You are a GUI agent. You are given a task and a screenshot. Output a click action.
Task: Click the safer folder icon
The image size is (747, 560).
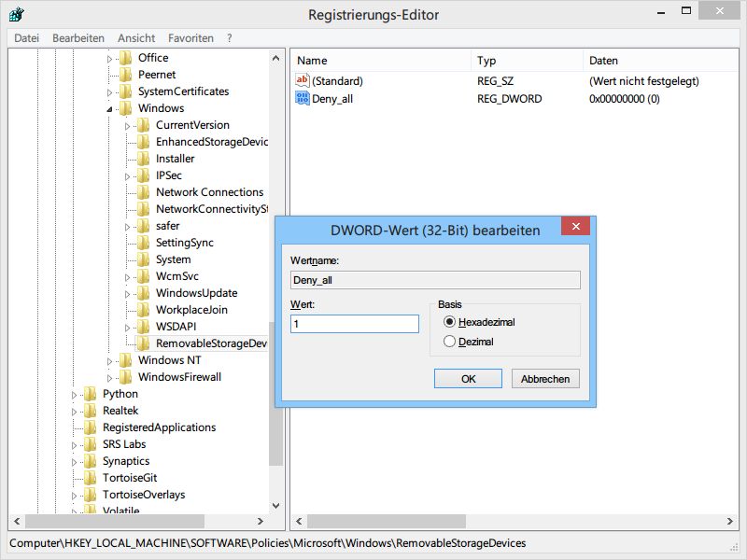[x=144, y=226]
